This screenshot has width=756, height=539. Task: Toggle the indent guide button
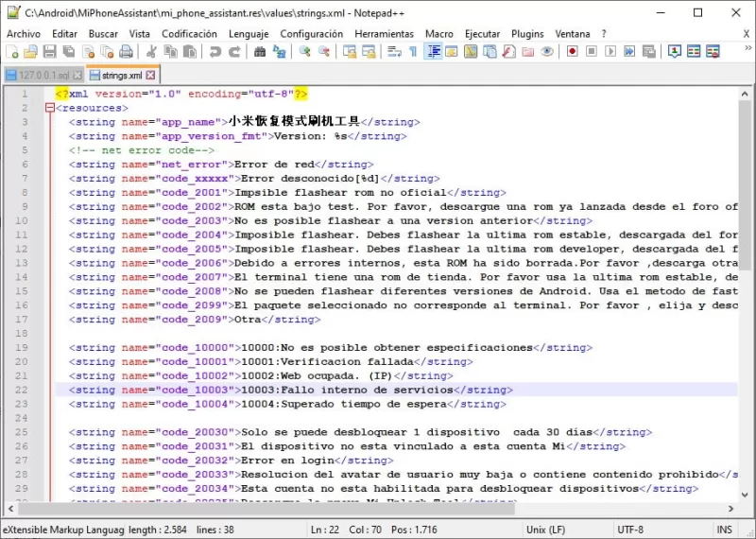[433, 51]
